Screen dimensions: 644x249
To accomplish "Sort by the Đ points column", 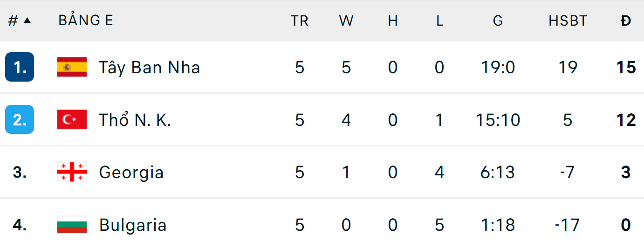I will [x=626, y=21].
